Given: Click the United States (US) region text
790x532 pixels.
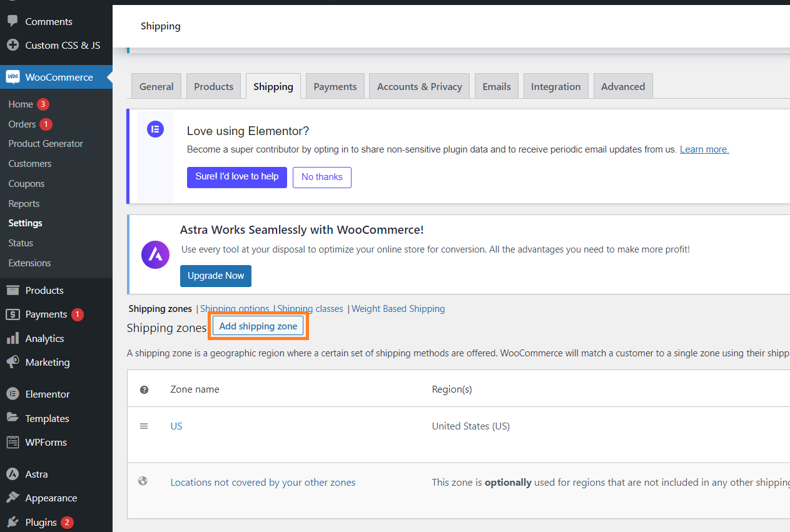Looking at the screenshot, I should (471, 426).
